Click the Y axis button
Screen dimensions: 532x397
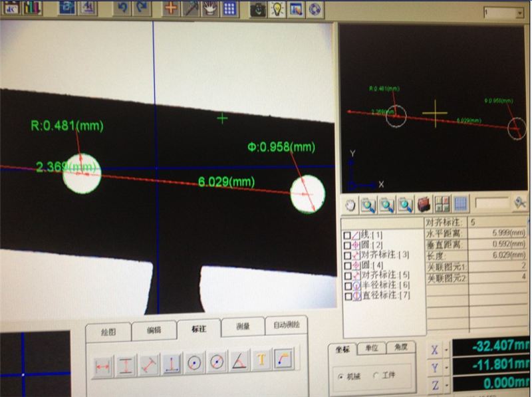436,368
